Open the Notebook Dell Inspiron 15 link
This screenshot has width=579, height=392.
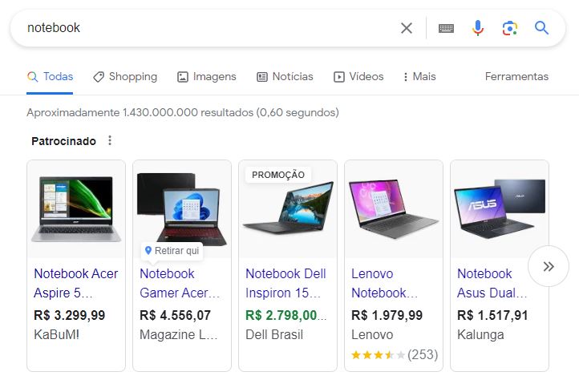click(x=285, y=283)
